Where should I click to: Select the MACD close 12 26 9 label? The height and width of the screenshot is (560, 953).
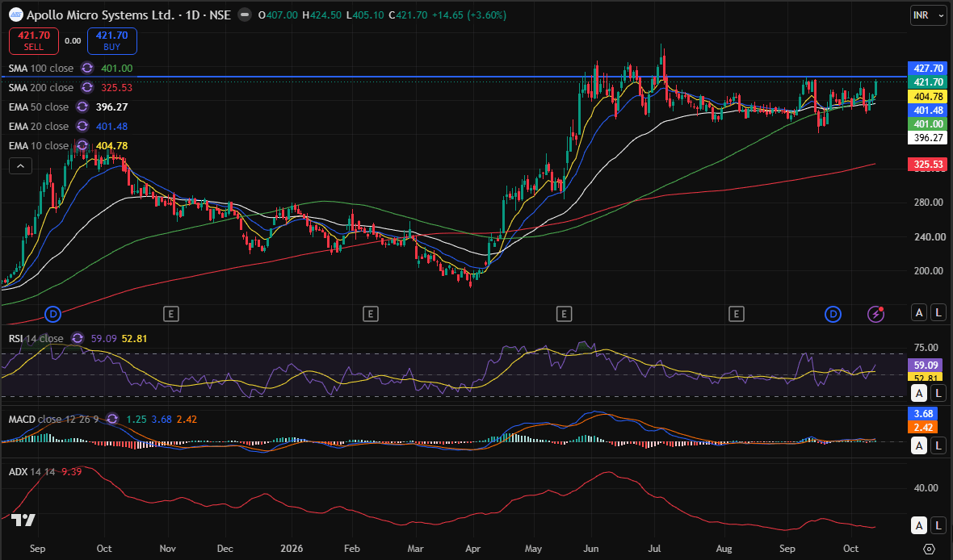click(53, 419)
